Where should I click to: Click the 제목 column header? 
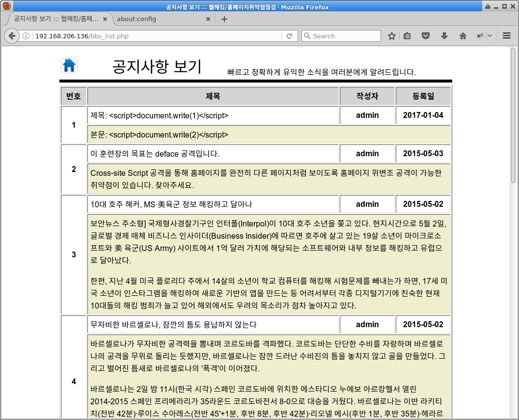213,96
